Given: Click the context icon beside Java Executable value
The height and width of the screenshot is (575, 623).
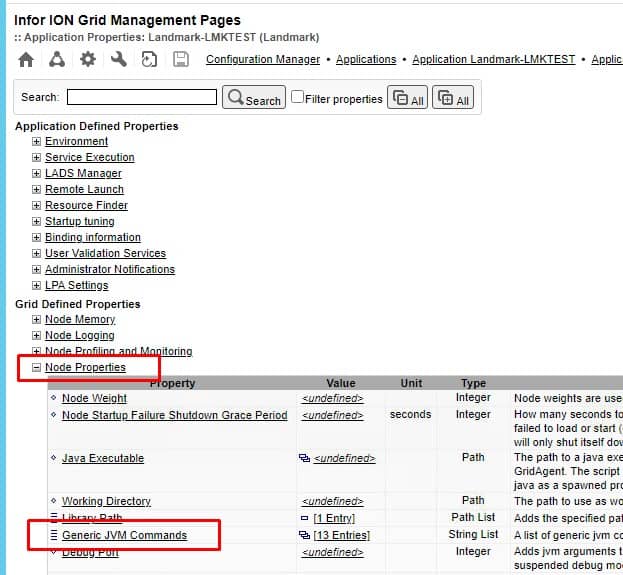Looking at the screenshot, I should tap(304, 458).
